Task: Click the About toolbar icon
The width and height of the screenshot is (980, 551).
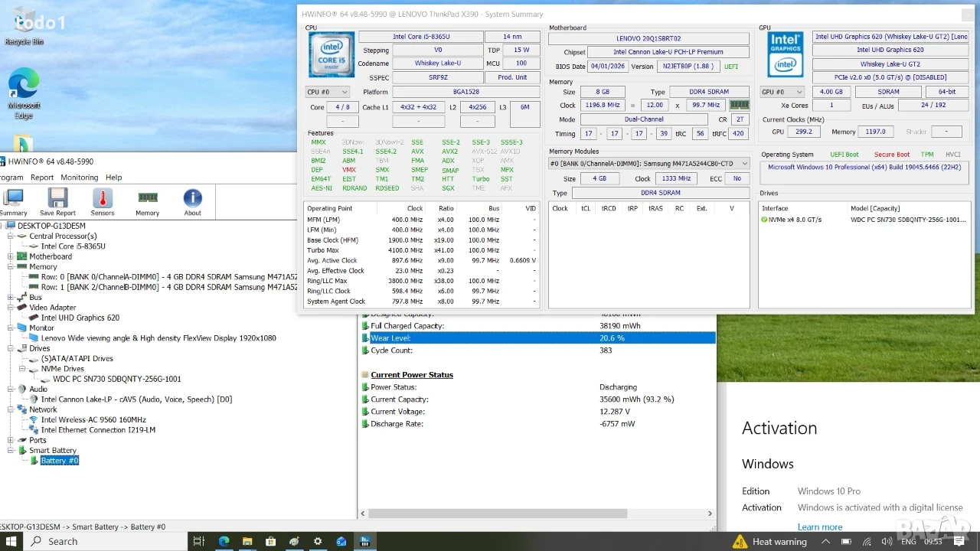Action: click(193, 203)
